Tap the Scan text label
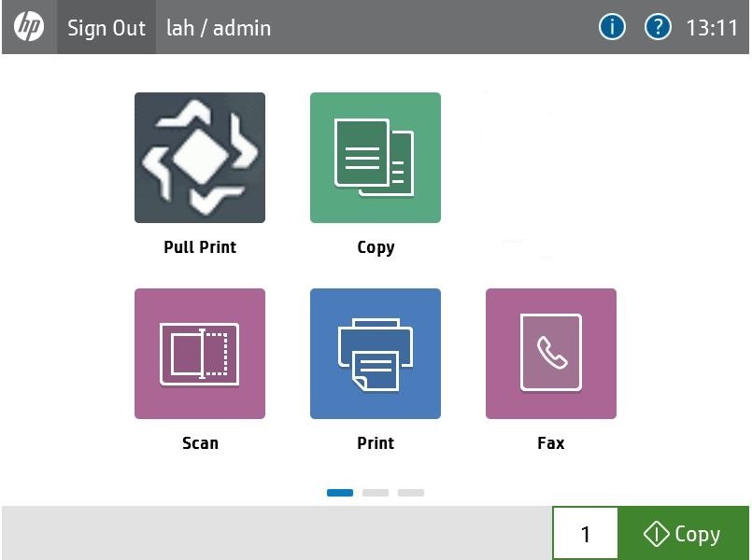 pyautogui.click(x=200, y=443)
